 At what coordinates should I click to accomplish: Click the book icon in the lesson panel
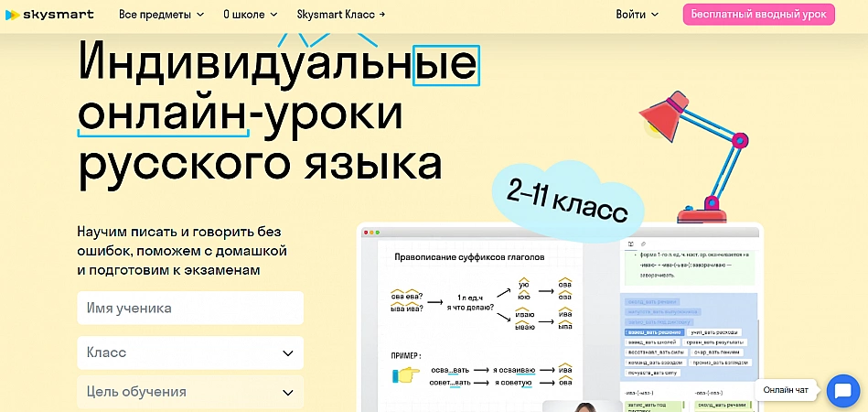click(630, 244)
